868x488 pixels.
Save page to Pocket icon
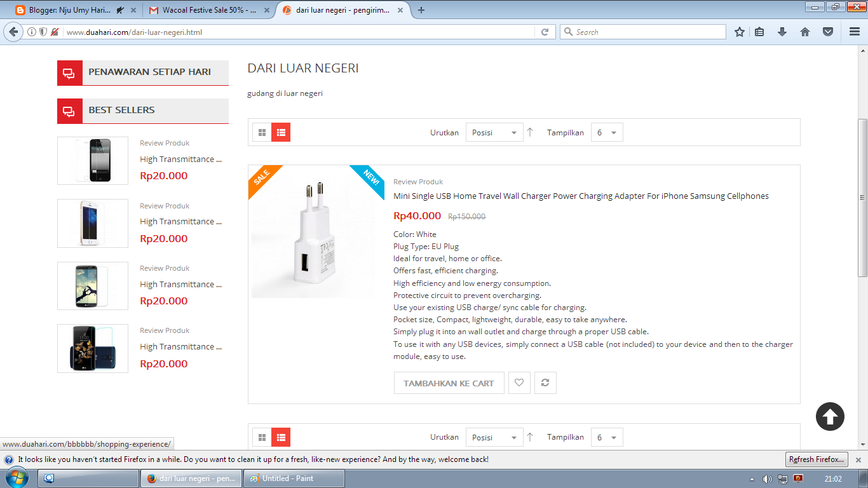click(828, 32)
